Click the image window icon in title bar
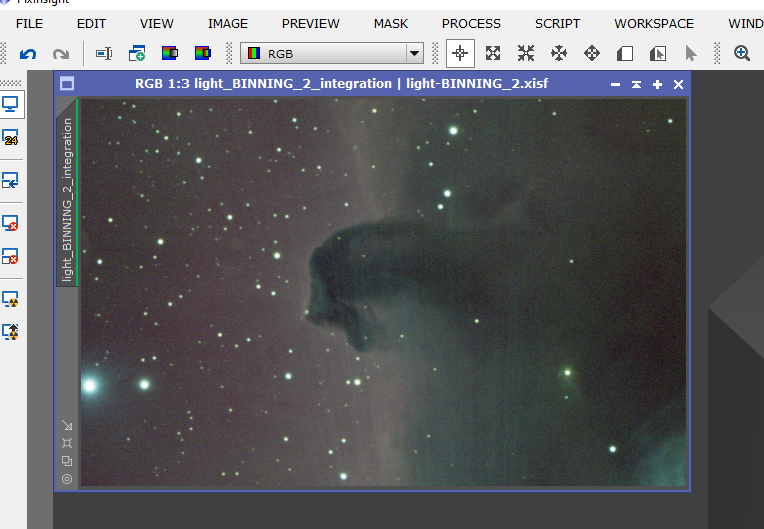Screen dimensions: 764x529 (x=67, y=84)
